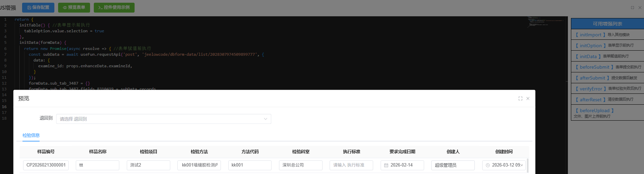Screen dimensions: 644x174
Task: Click the preview table vertical scrollbar
Action: (x=527, y=166)
